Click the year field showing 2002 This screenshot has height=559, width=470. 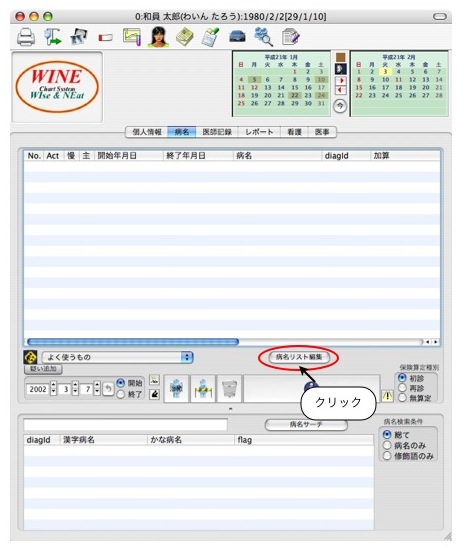[x=38, y=389]
